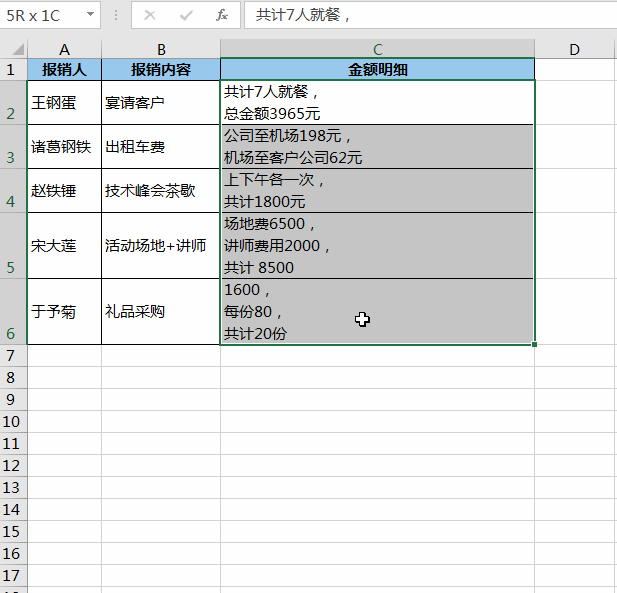This screenshot has height=593, width=617.
Task: Select column B header
Action: [161, 50]
